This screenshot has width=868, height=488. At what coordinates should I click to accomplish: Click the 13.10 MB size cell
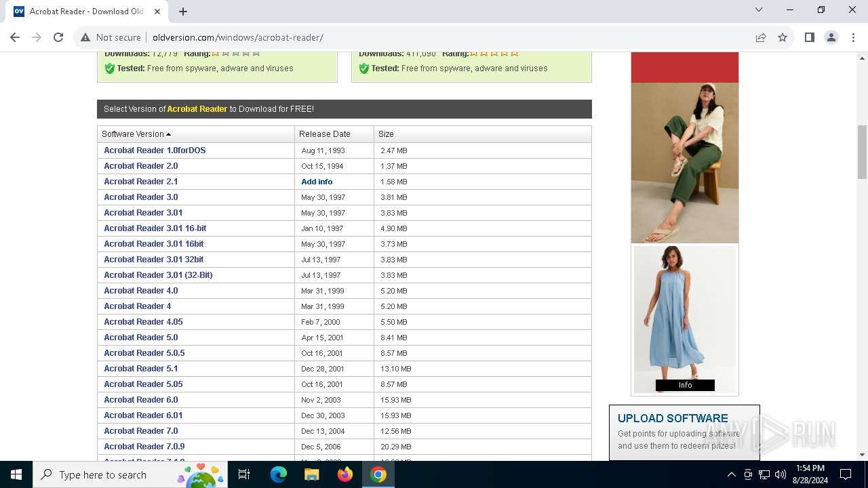click(396, 369)
